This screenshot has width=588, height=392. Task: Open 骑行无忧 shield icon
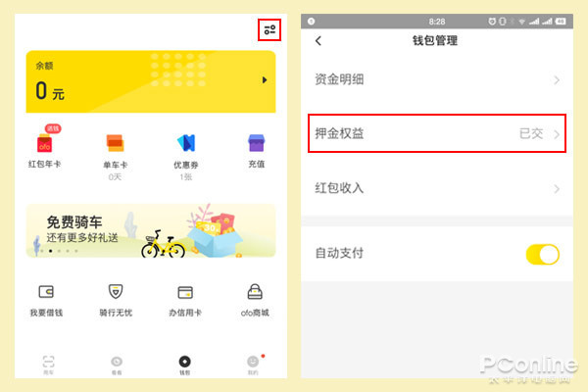pos(116,291)
